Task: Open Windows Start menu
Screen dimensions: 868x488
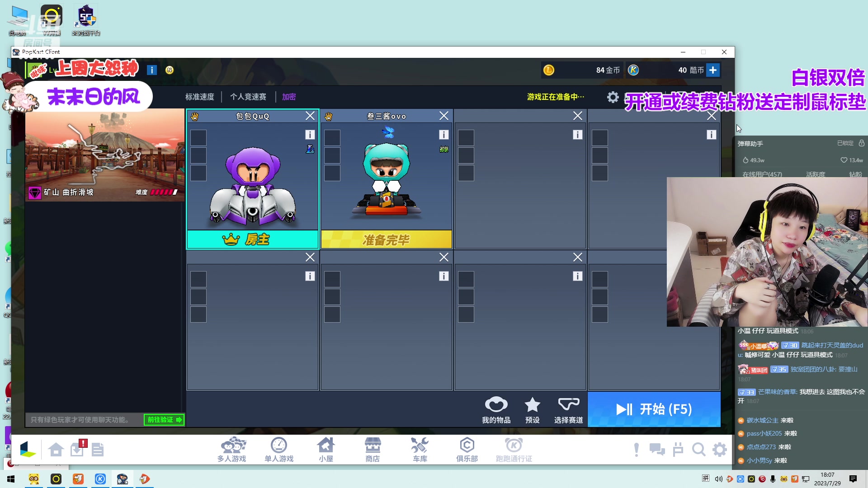Action: click(x=11, y=479)
